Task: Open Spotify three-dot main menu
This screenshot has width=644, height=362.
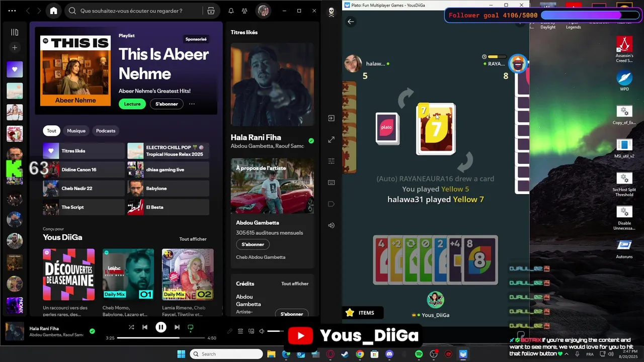Action: tap(12, 11)
